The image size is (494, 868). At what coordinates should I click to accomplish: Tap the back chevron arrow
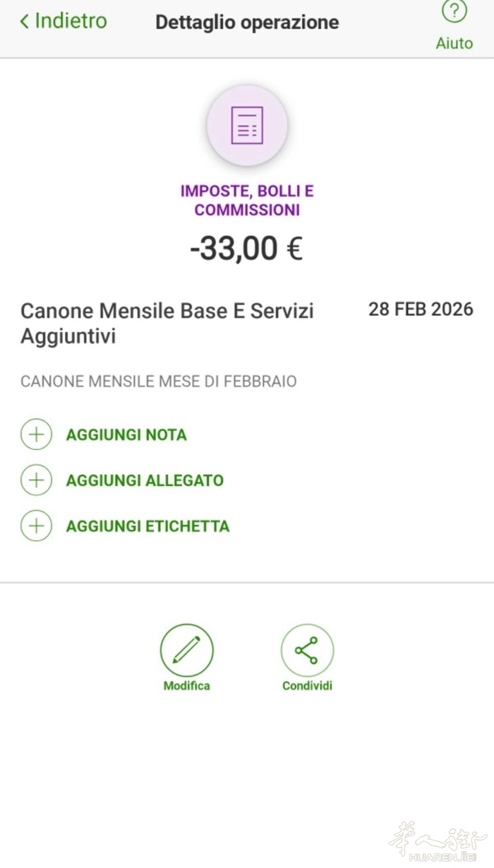click(25, 22)
